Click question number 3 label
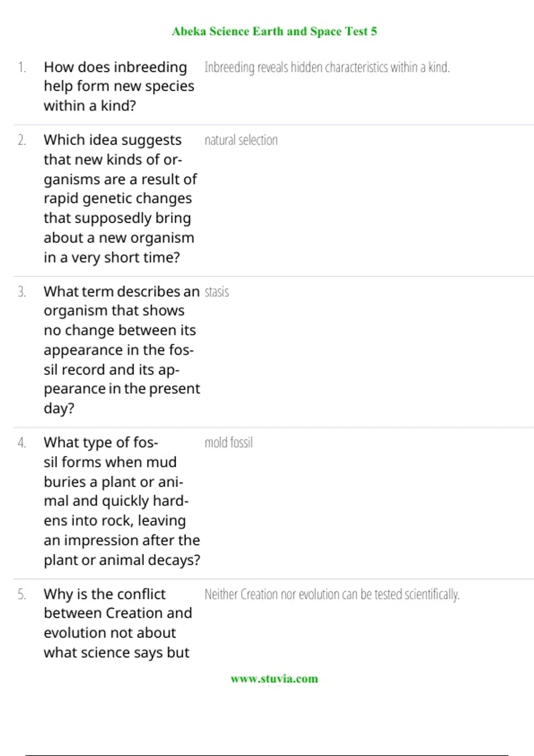This screenshot has width=534, height=756. coord(22,292)
